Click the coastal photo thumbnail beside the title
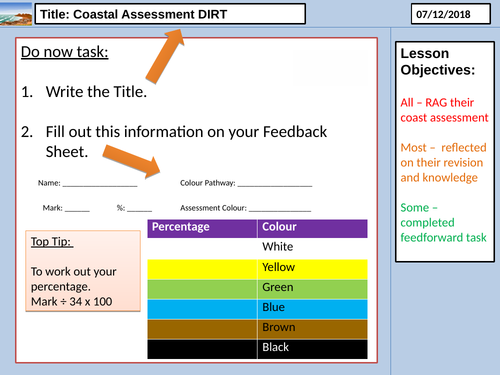Viewport: 500px width, 375px height. 16,14
